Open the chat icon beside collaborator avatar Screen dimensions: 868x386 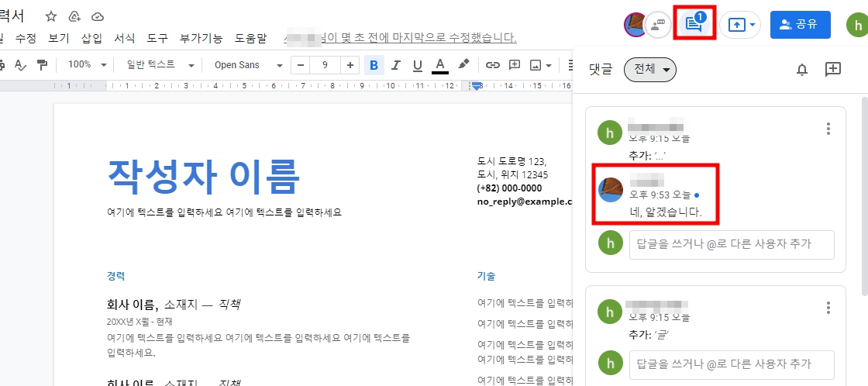(x=659, y=24)
